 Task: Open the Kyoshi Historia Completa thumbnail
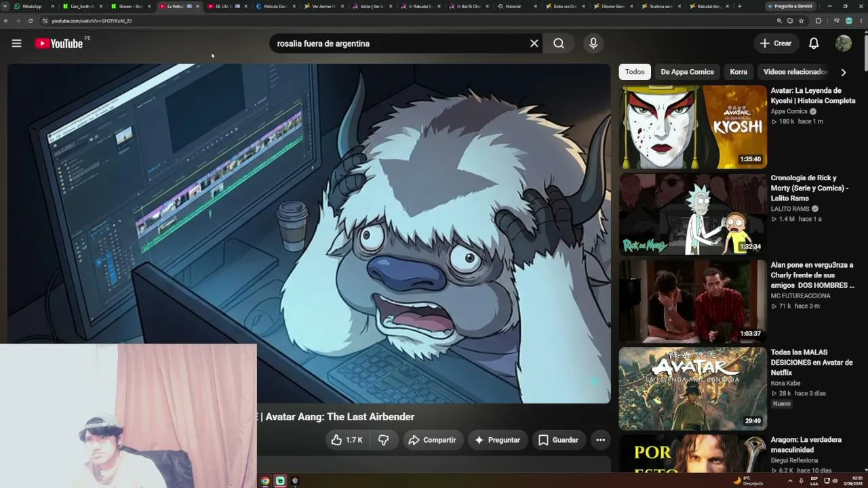tap(692, 127)
